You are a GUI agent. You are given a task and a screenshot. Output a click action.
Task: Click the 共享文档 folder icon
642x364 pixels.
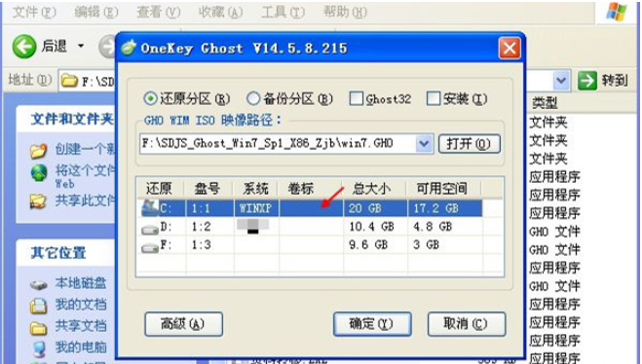click(39, 328)
